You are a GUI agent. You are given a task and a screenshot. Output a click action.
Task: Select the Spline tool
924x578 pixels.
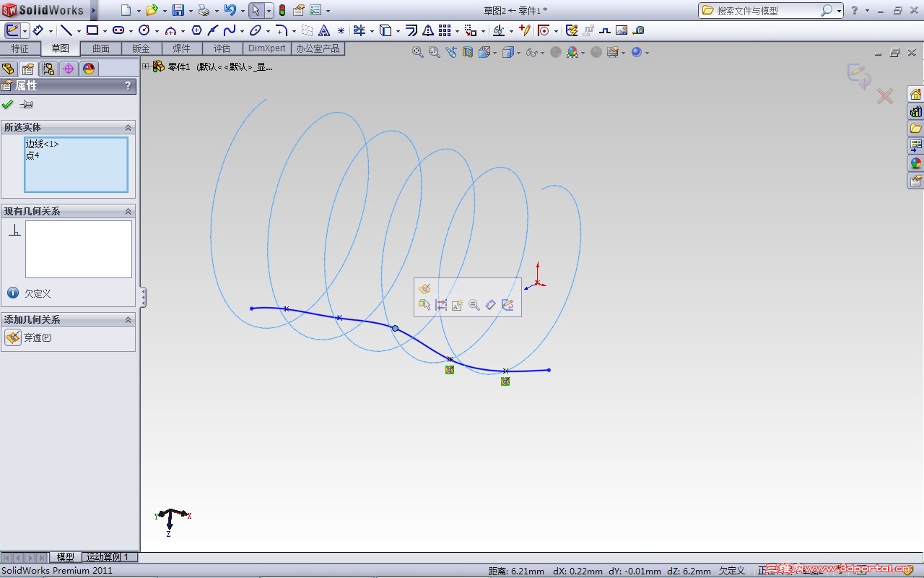230,30
